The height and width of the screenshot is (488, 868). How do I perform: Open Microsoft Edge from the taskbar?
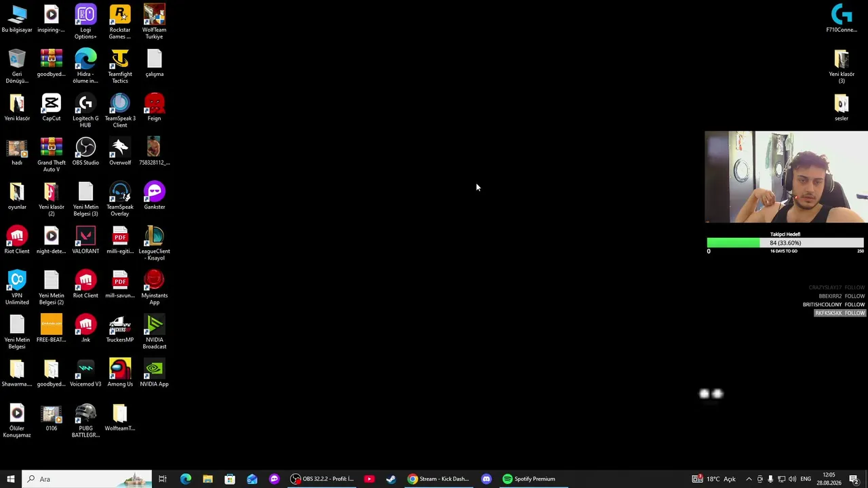pyautogui.click(x=186, y=479)
